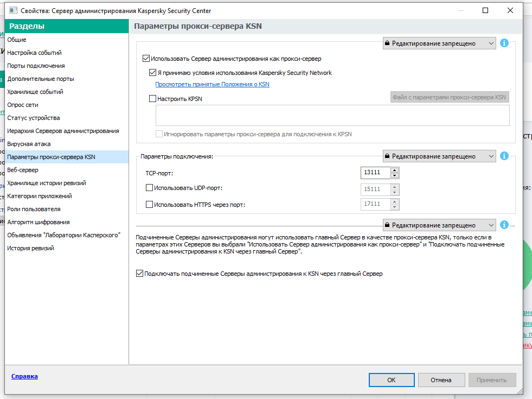Open the top Редактирование запрещено dropdown

pyautogui.click(x=439, y=43)
